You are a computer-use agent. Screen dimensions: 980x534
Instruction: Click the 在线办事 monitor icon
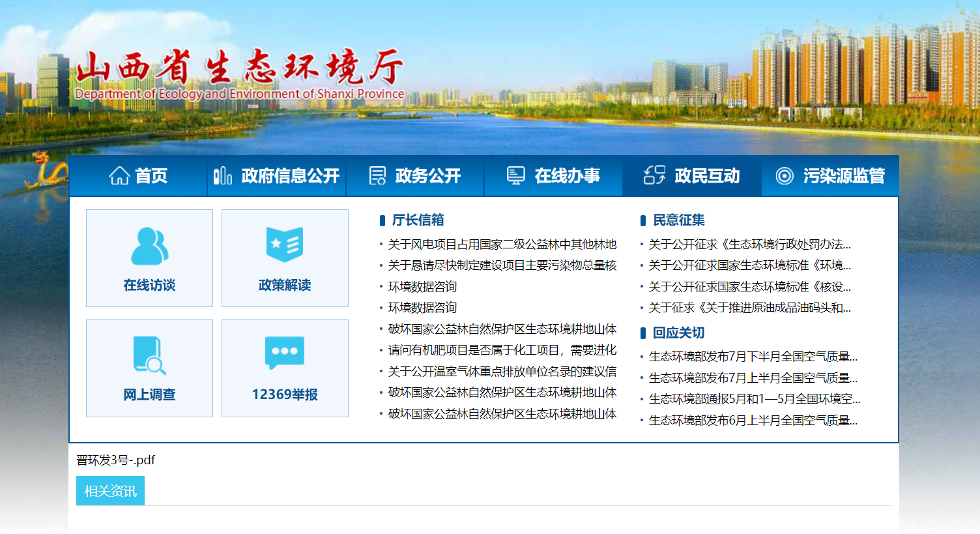(515, 175)
